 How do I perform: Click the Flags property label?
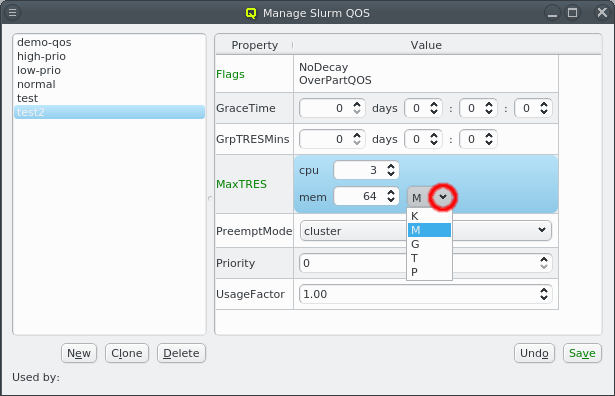click(x=230, y=74)
